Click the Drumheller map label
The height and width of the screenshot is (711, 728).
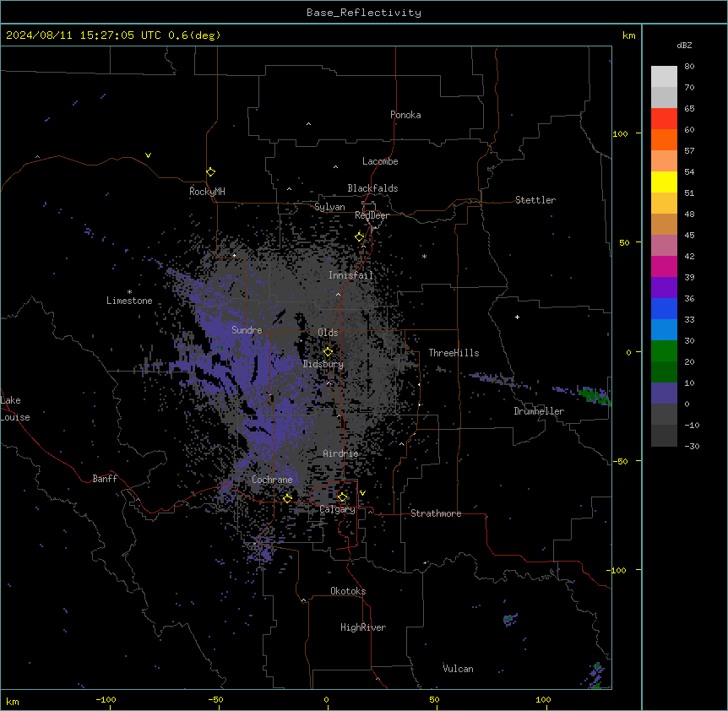coord(539,411)
